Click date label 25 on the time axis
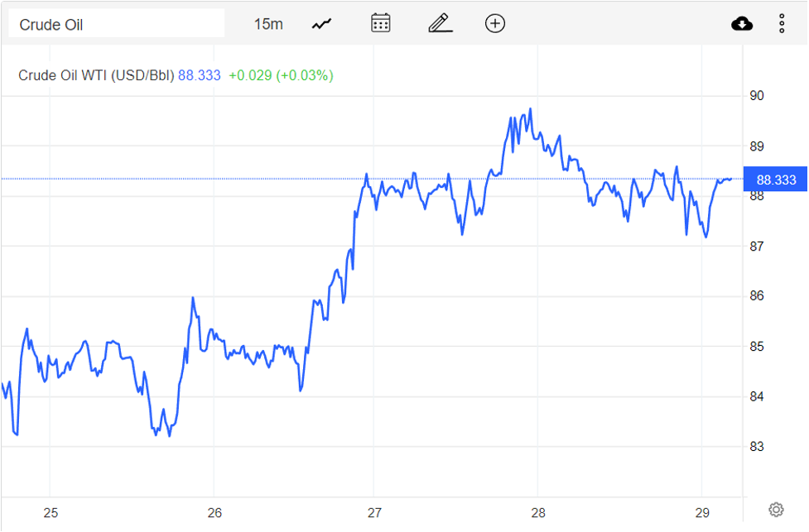Viewport: 809px width, 532px height. pyautogui.click(x=51, y=513)
